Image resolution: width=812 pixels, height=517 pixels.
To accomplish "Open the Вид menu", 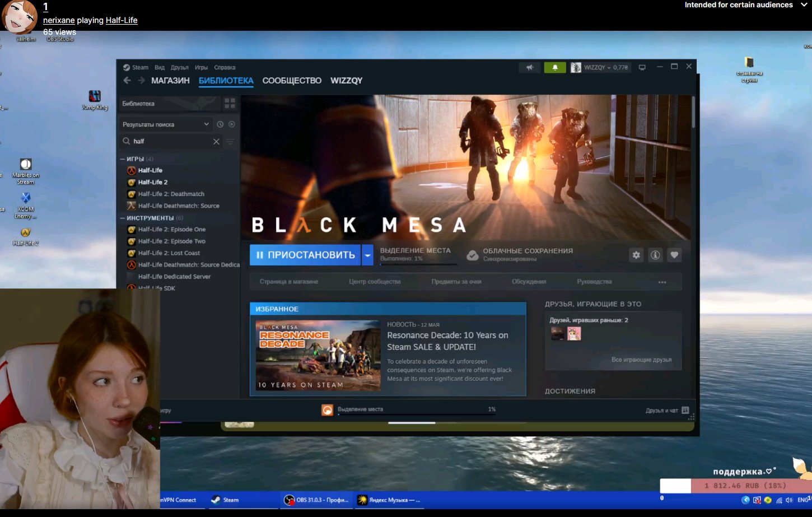I will point(160,68).
